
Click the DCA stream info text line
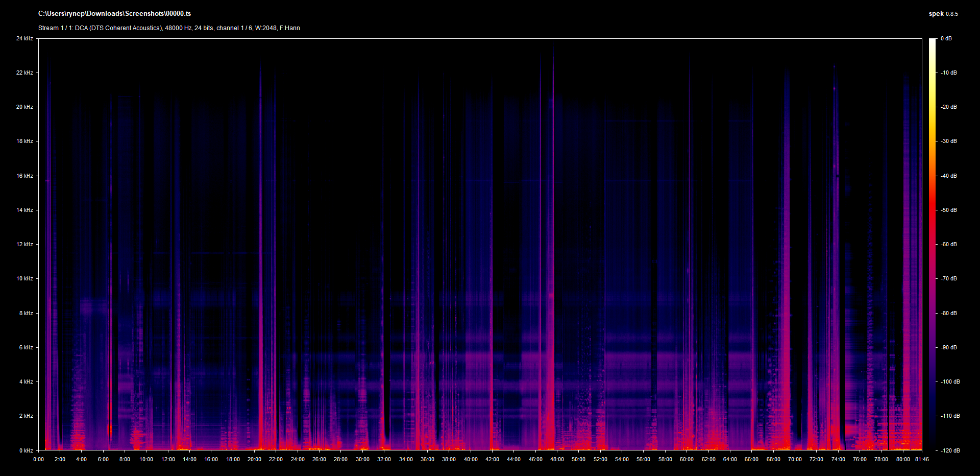click(x=169, y=28)
